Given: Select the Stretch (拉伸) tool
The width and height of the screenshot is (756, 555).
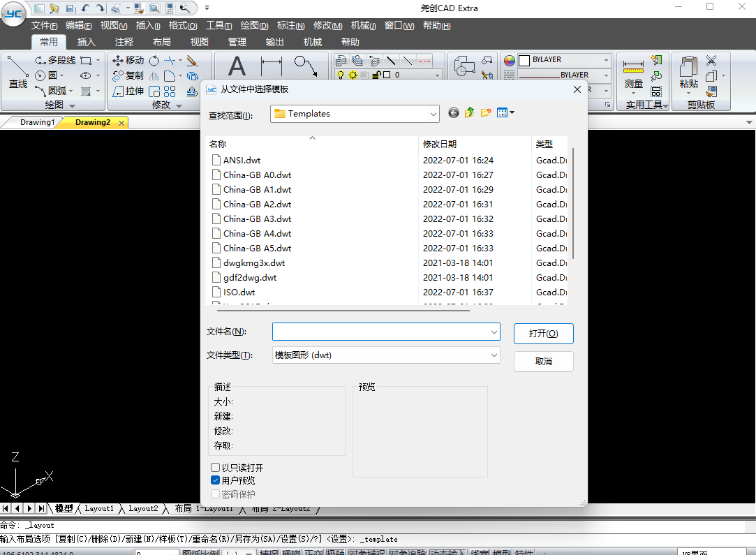Looking at the screenshot, I should coord(128,91).
